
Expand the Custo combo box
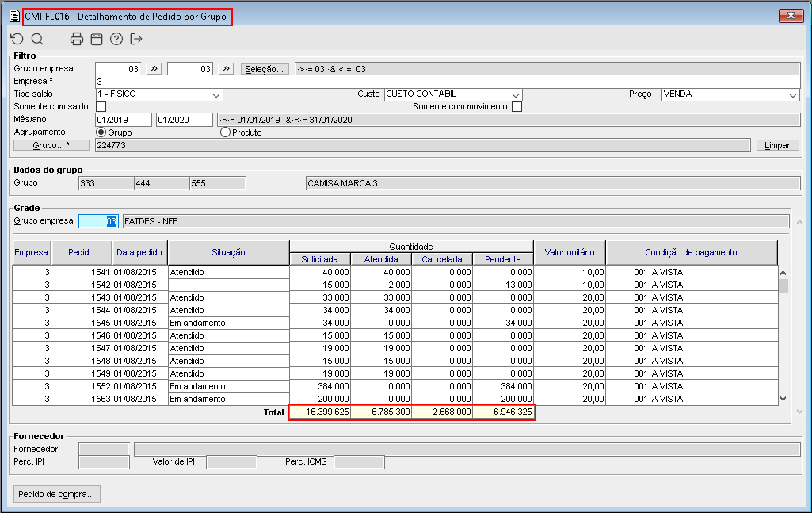516,94
